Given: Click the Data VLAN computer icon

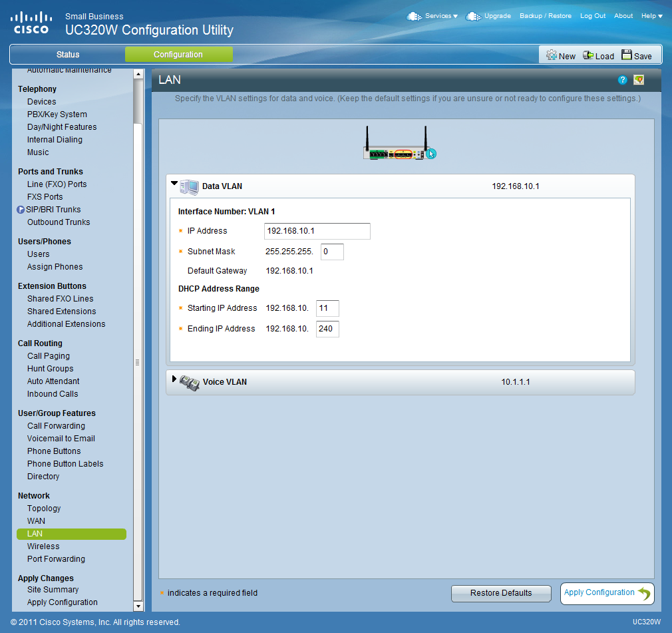Looking at the screenshot, I should [x=190, y=187].
